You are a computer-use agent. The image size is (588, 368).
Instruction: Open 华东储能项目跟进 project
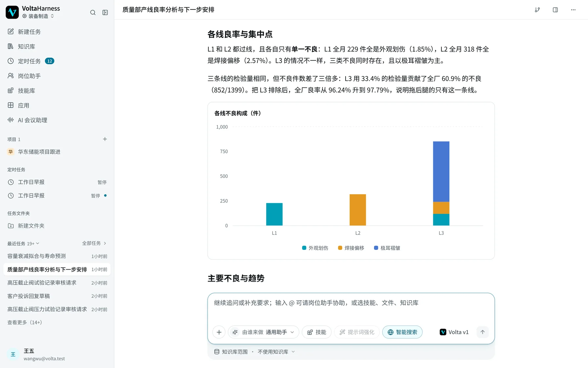(57, 152)
